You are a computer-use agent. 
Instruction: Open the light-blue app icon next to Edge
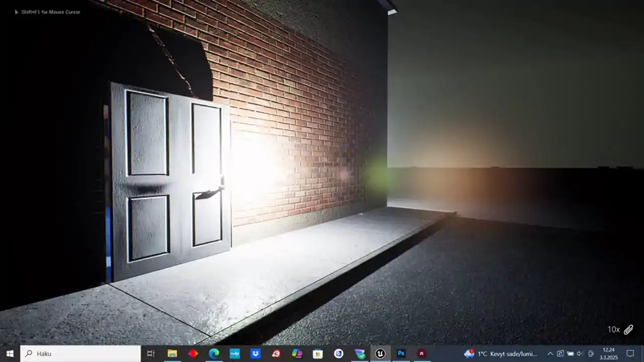235,353
